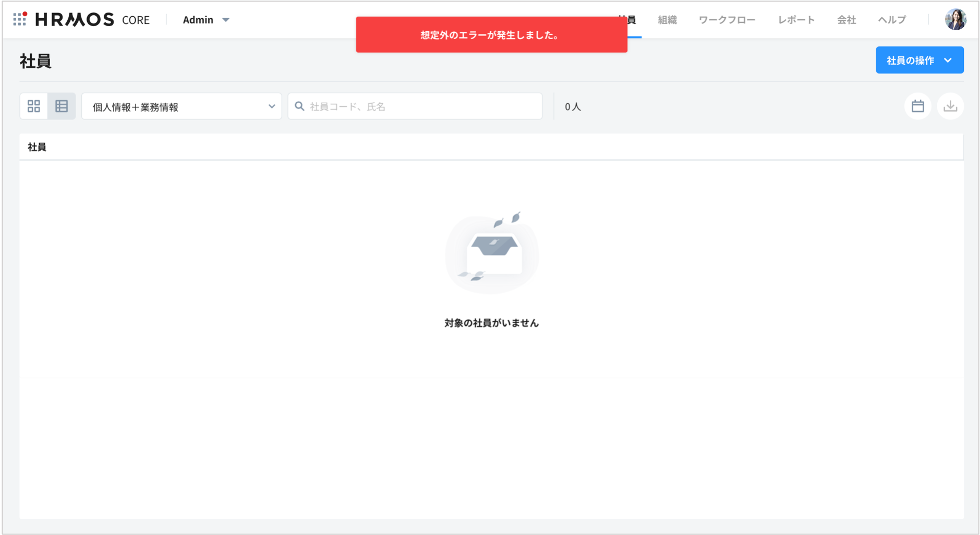Open the 個人情報＋業務情報 field selector
This screenshot has height=535, width=980.
(182, 106)
